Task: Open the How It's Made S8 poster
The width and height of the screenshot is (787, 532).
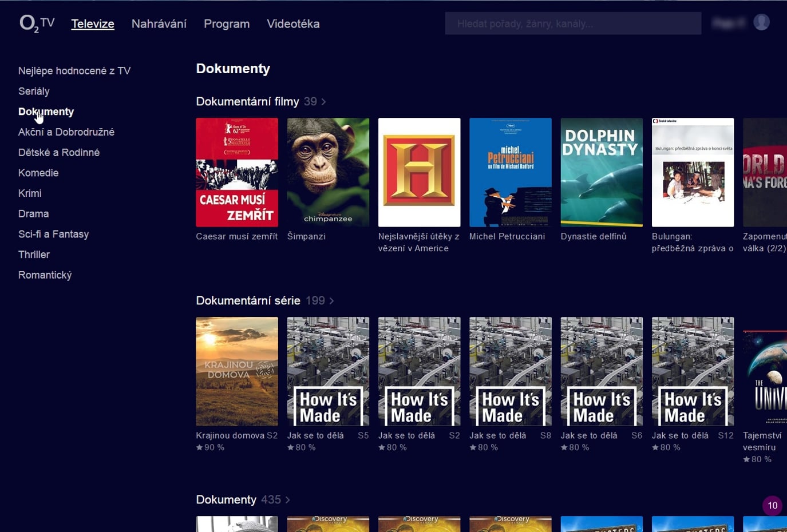Action: 511,371
